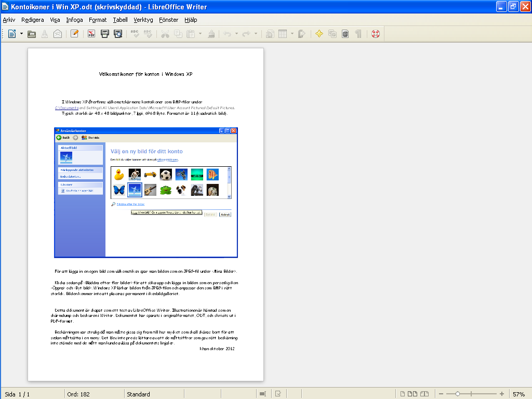Open the Visa menu
532x399 pixels.
(55, 20)
